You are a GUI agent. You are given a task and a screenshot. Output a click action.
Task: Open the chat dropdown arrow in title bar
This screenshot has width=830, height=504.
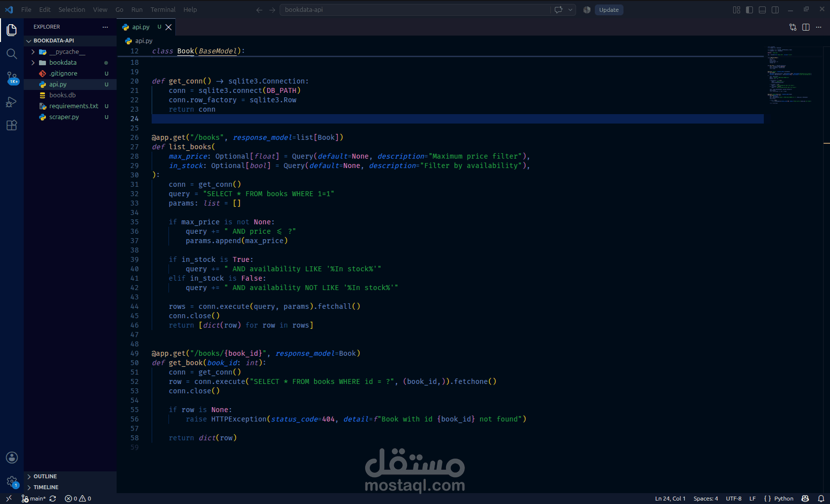[x=570, y=10]
